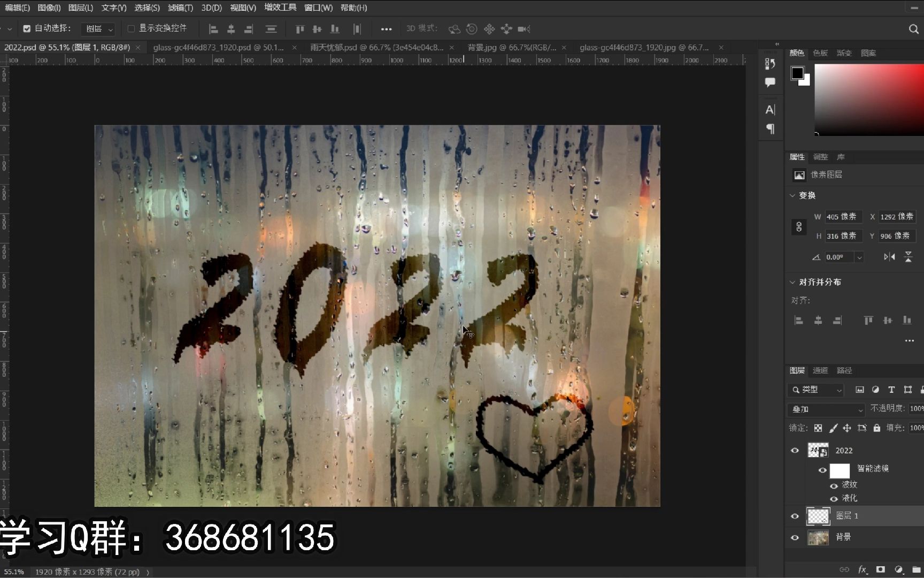This screenshot has width=924, height=578.
Task: Open layer styles via the fx icon
Action: pyautogui.click(x=862, y=569)
